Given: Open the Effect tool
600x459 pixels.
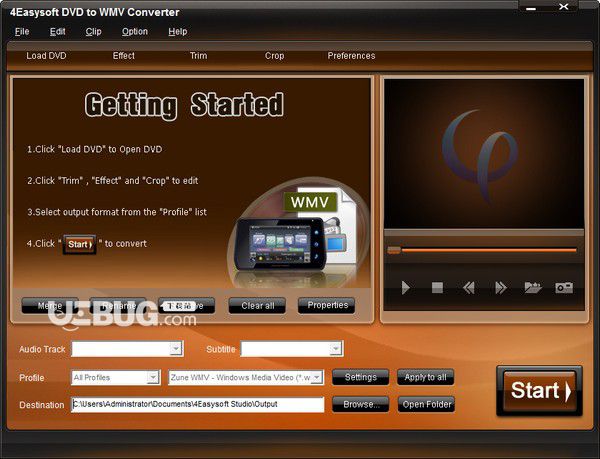Looking at the screenshot, I should (124, 56).
